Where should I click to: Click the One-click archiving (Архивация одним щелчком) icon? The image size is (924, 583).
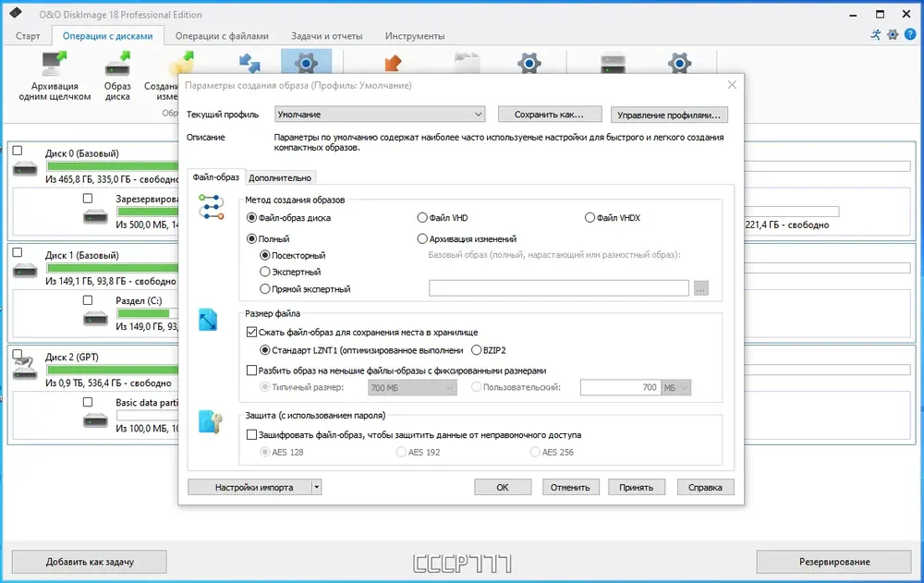point(55,64)
